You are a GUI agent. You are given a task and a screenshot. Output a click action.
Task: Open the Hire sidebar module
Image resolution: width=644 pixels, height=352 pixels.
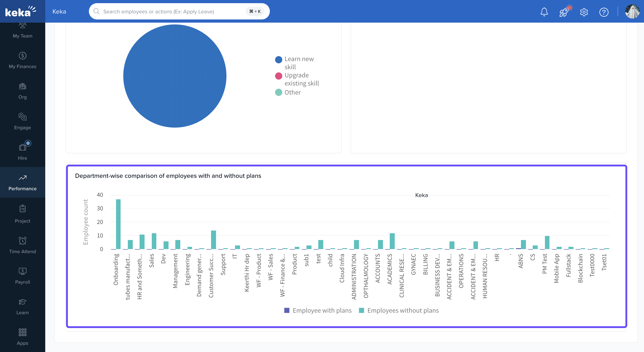[x=22, y=152]
